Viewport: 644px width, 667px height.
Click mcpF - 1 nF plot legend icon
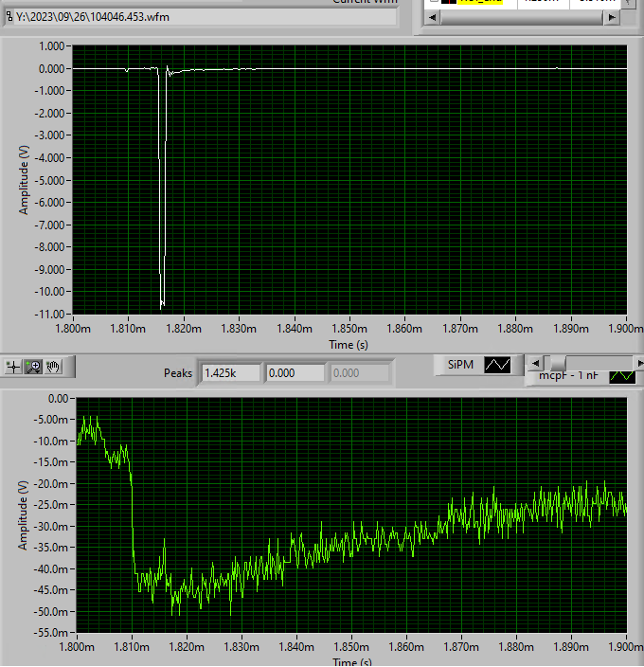click(622, 376)
